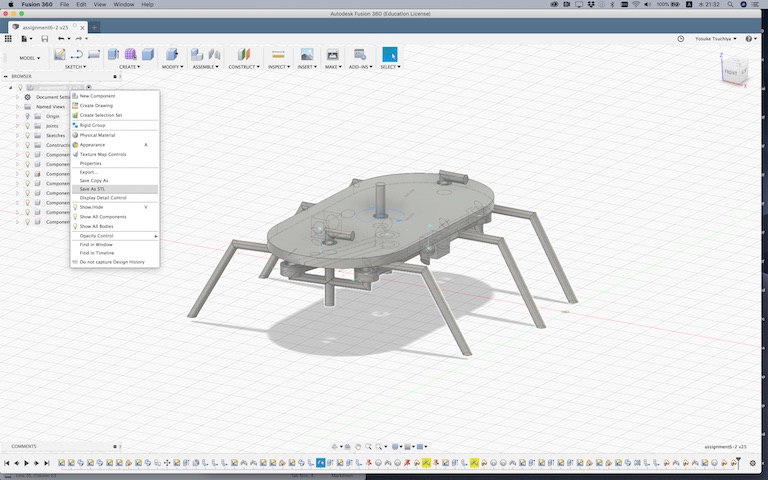Choose Create Drawing in context menu

click(115, 105)
